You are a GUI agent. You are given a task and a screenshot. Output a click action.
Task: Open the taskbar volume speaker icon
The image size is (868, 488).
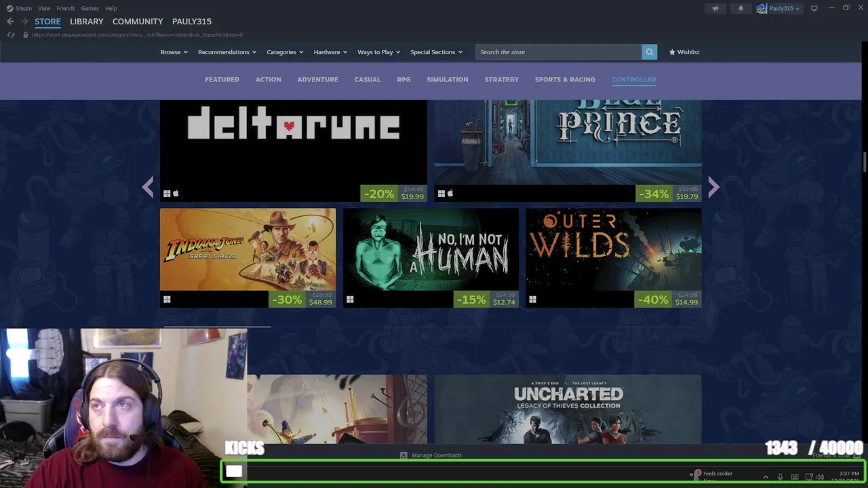click(x=820, y=477)
